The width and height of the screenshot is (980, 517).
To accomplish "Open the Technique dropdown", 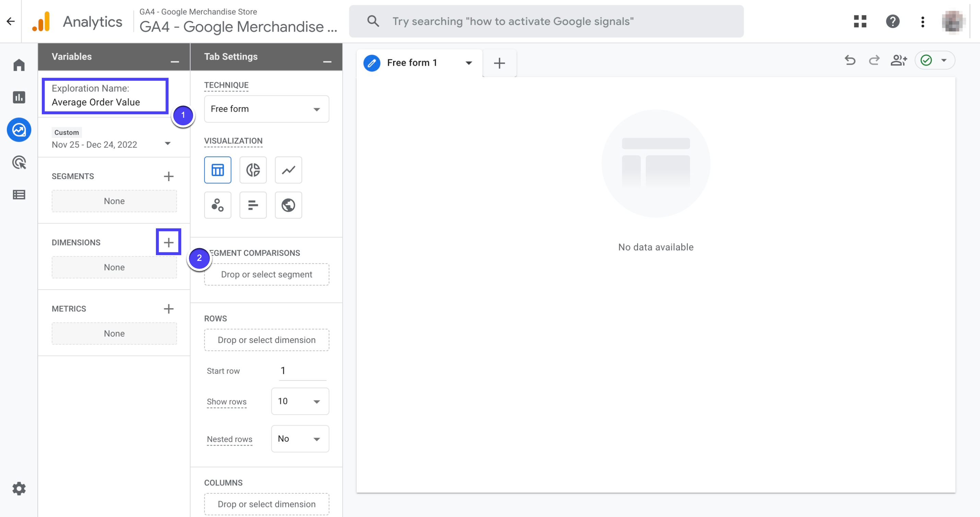I will tap(266, 109).
